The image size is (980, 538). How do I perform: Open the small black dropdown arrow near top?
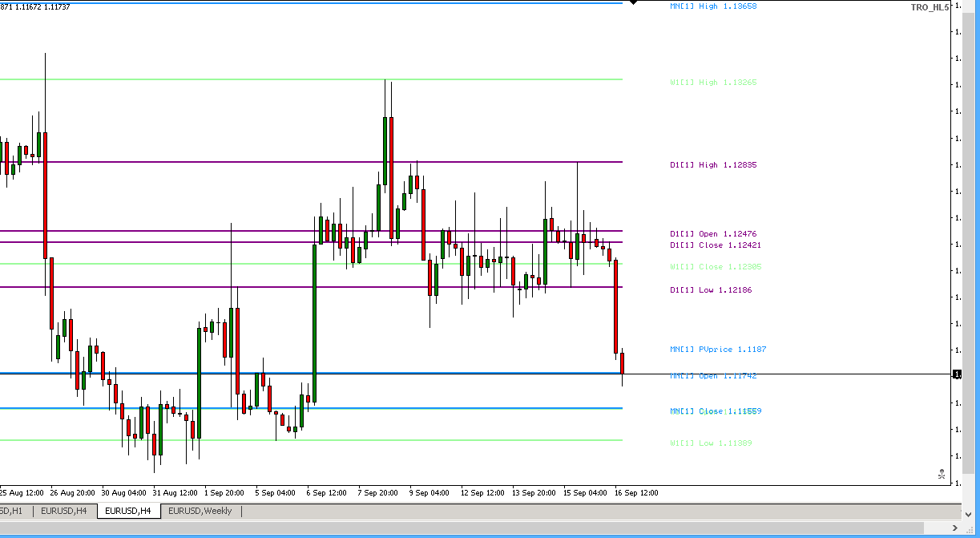pyautogui.click(x=633, y=3)
